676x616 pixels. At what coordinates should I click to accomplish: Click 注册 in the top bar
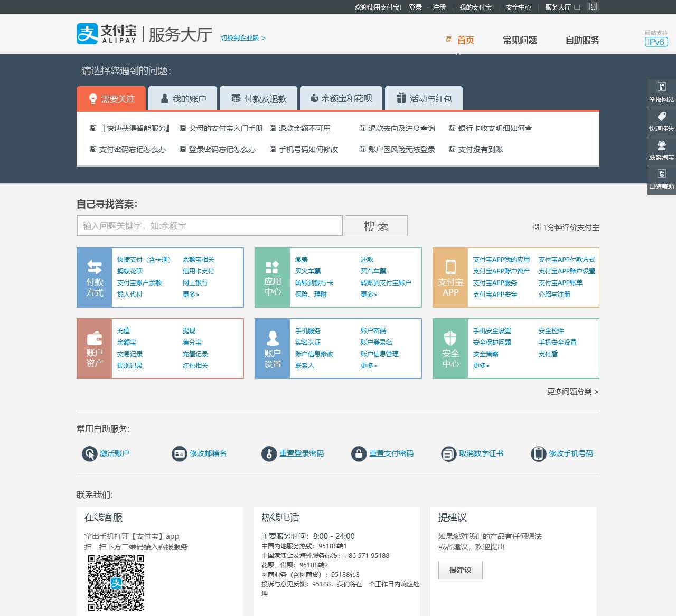439,7
